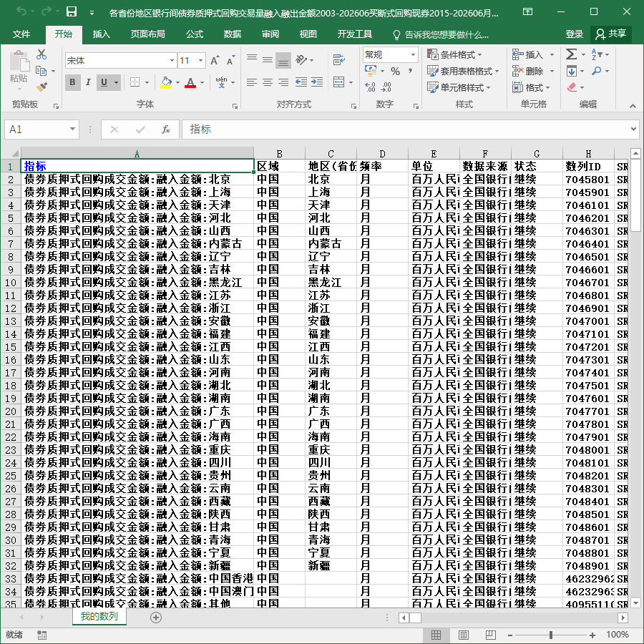Image resolution: width=644 pixels, height=644 pixels.
Task: Click the yellow fill color button
Action: [x=166, y=82]
